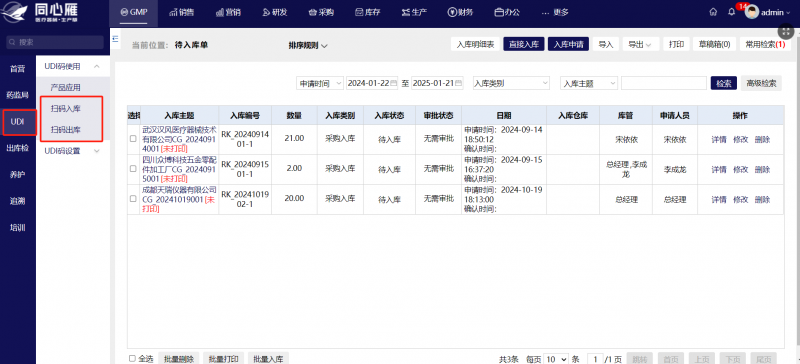Open the 申请时间 dropdown
The image size is (800, 364).
click(x=320, y=84)
